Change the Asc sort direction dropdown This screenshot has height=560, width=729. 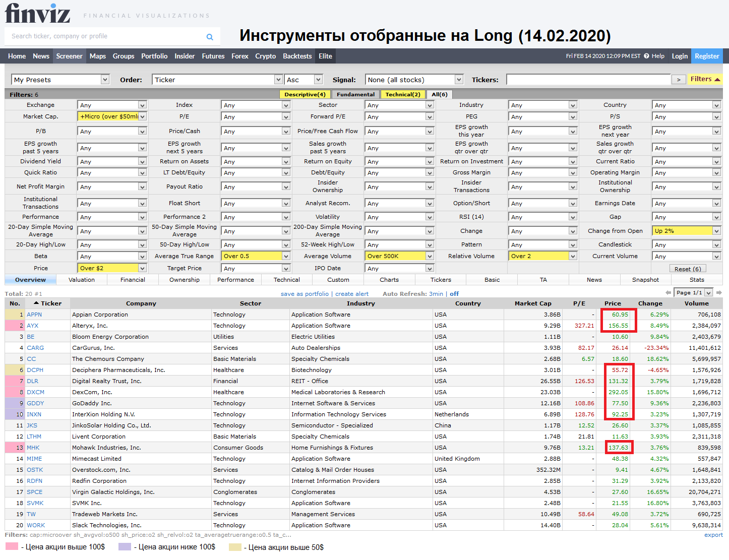[303, 80]
